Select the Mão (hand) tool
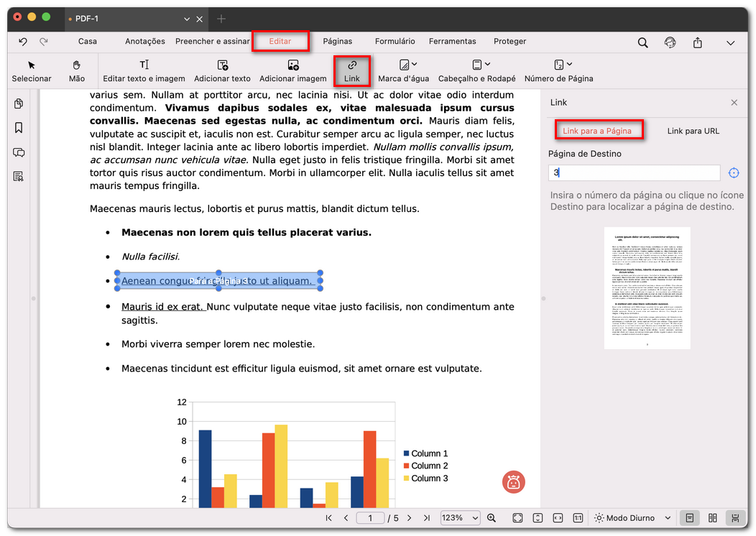 76,70
